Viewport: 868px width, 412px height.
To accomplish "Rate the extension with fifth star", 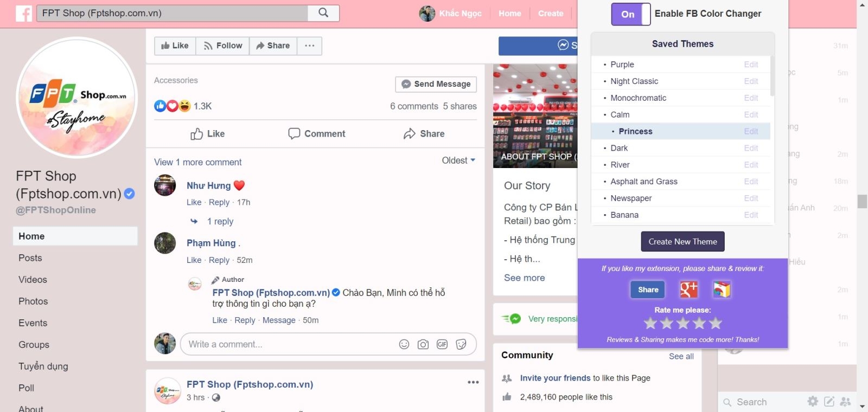I will [x=716, y=324].
